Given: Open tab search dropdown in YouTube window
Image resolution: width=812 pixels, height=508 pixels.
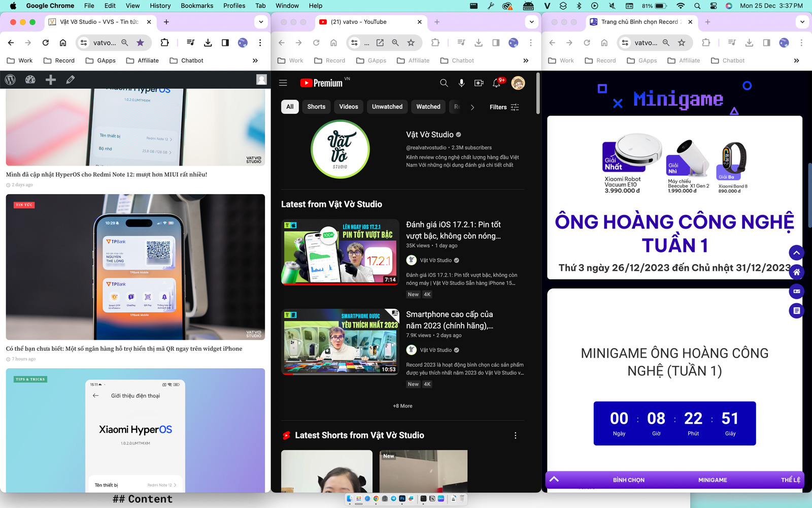Looking at the screenshot, I should pyautogui.click(x=531, y=22).
